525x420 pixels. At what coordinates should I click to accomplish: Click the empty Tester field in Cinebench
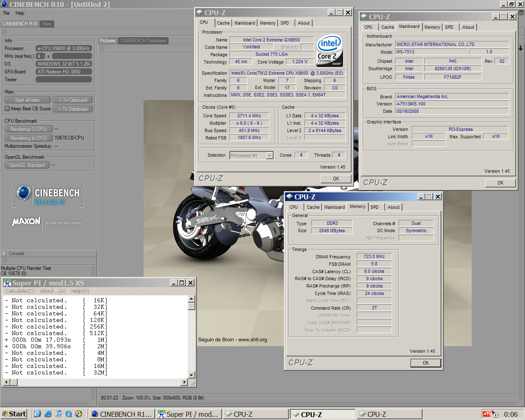(x=64, y=80)
